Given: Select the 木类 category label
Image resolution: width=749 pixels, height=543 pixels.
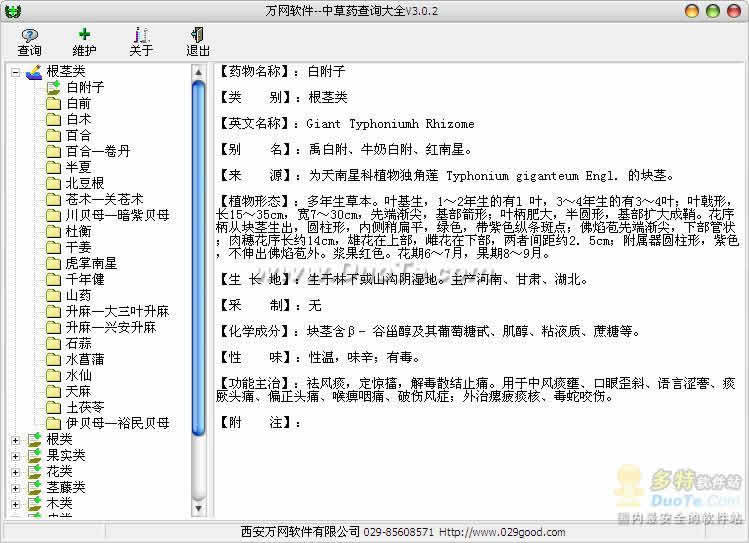Looking at the screenshot, I should point(59,503).
